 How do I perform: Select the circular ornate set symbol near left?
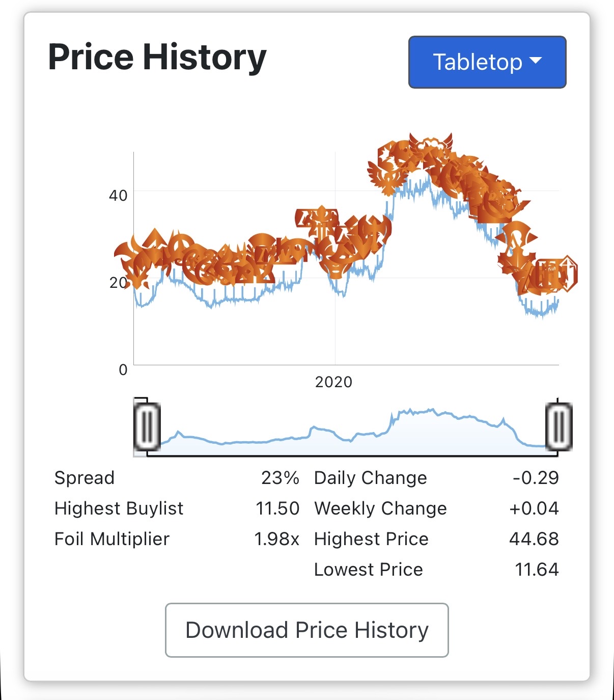pyautogui.click(x=200, y=265)
